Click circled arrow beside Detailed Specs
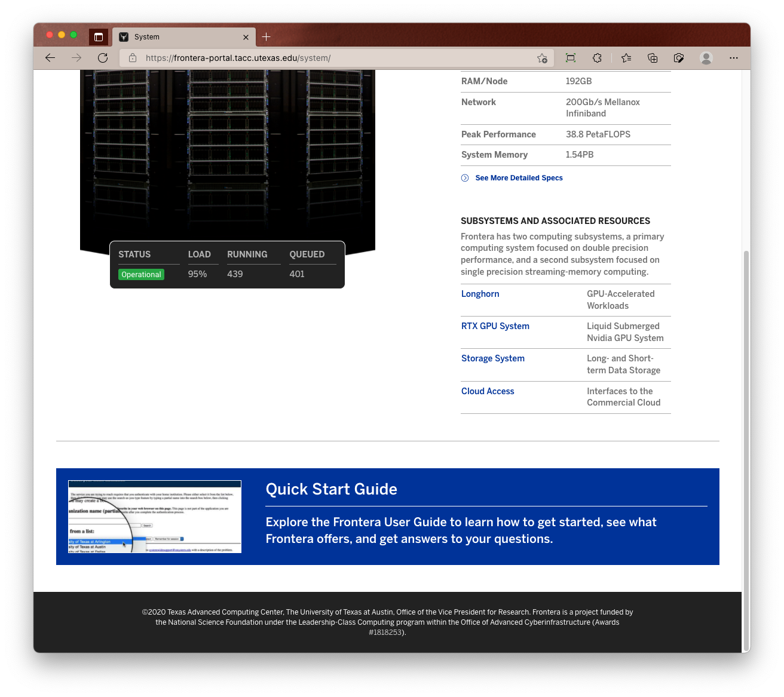784x697 pixels. [x=465, y=178]
